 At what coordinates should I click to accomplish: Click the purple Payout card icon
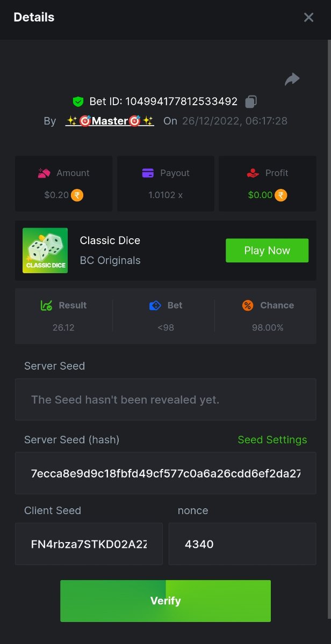(148, 173)
